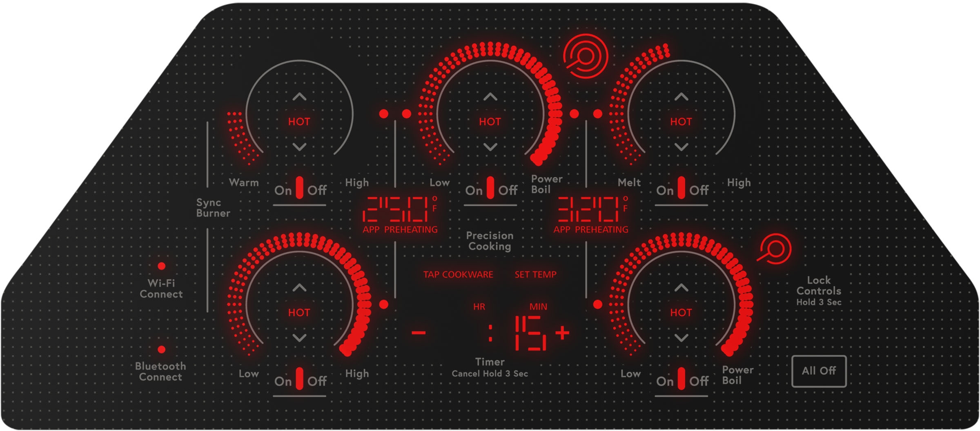Select the TAP COOKWARE option
Image resolution: width=980 pixels, height=431 pixels.
(458, 275)
